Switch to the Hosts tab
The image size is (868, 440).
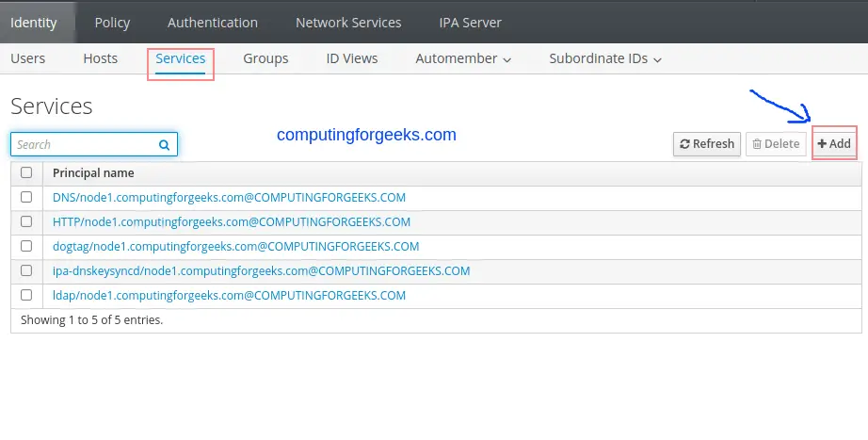pyautogui.click(x=100, y=58)
